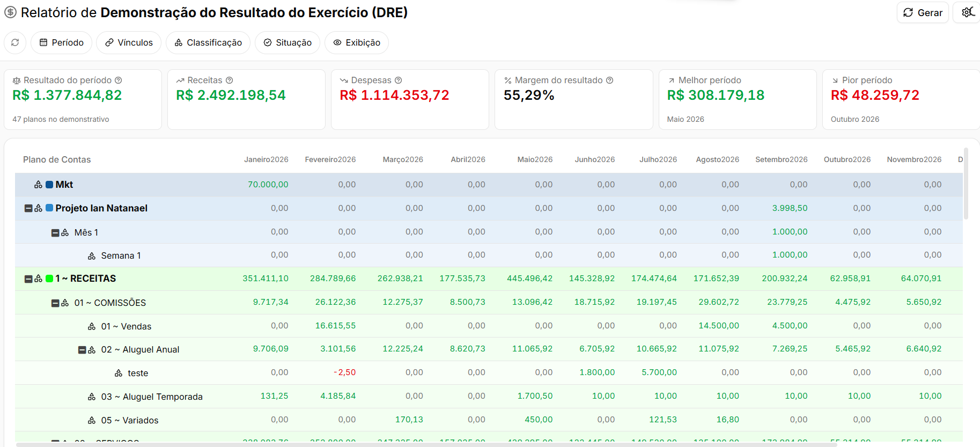Click the hierarchy icon beside 05 ~ Variados
Viewport: 980px width, 447px height.
point(92,420)
